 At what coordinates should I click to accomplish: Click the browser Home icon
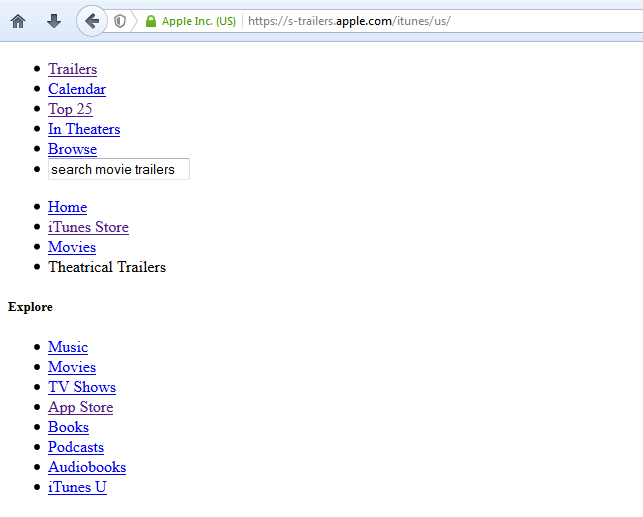[18, 21]
